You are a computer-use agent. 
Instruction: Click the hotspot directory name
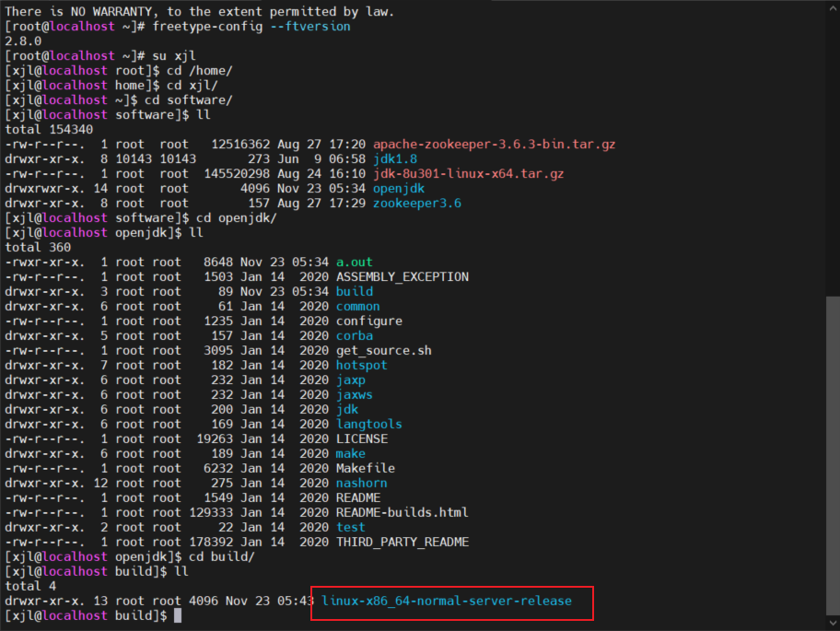pyautogui.click(x=362, y=366)
